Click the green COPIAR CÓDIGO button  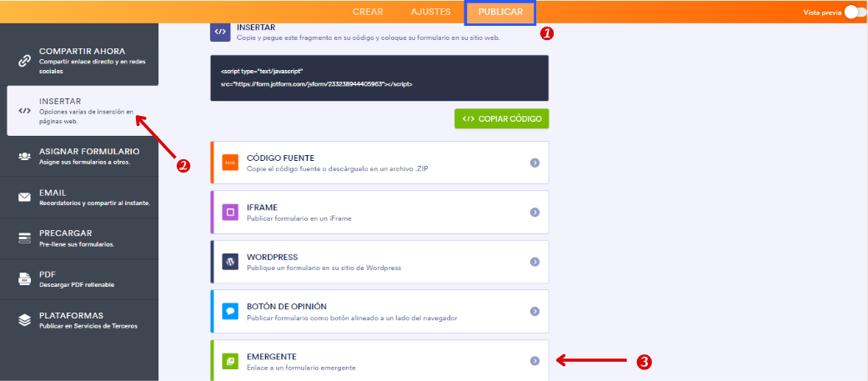point(501,118)
